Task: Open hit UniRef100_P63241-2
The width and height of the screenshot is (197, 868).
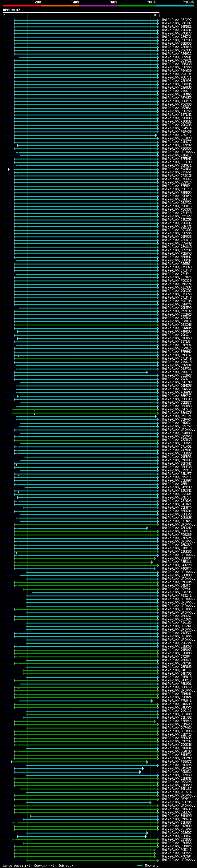Action: (179, 626)
